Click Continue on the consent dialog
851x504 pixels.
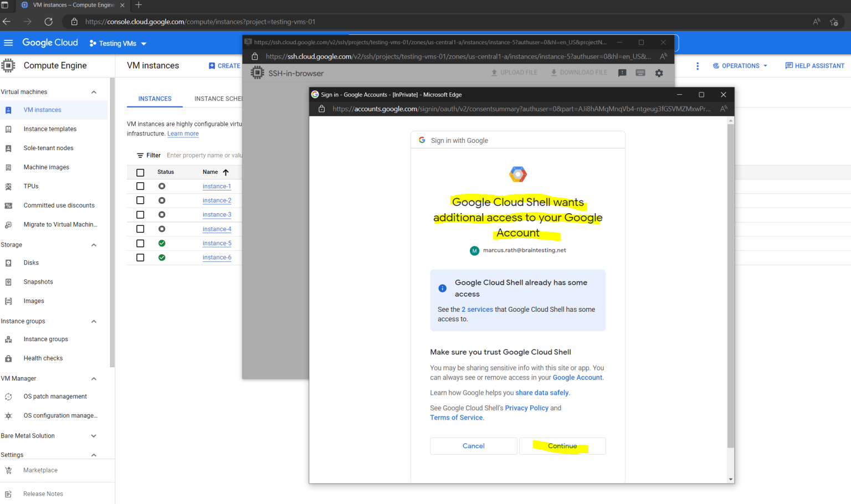(562, 446)
